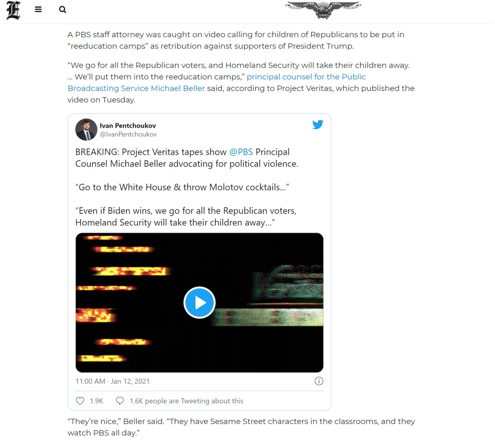Click the 1.9K likes count
Viewport: 495px width, 448px height.
click(x=96, y=401)
